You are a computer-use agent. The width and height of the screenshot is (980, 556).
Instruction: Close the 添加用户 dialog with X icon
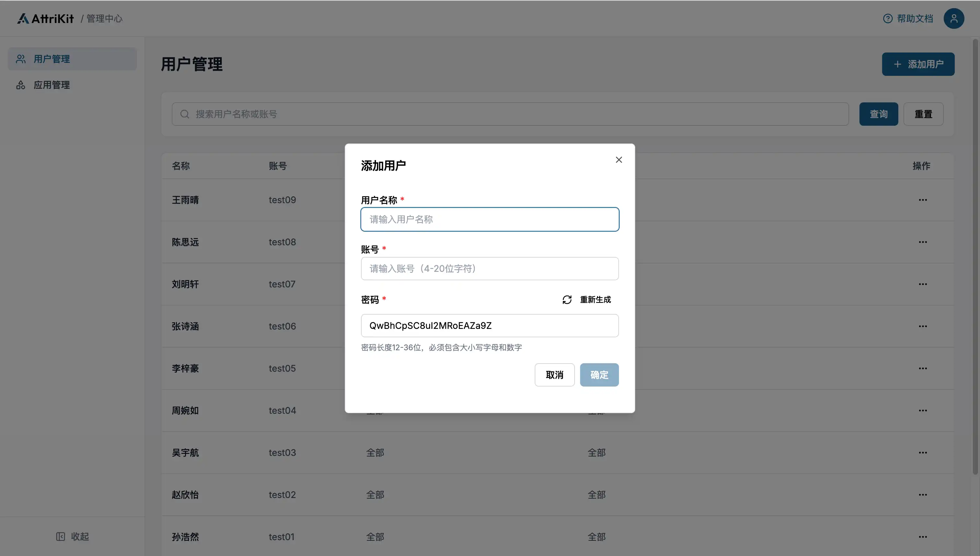619,160
